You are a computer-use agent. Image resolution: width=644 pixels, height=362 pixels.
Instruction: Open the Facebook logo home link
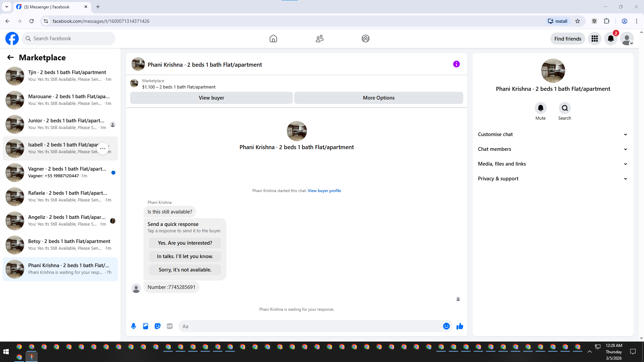point(12,39)
